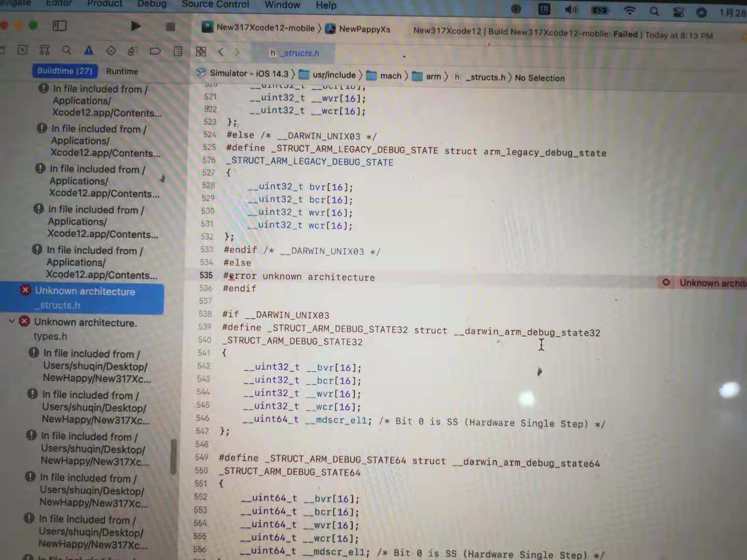Click '_STRUCT_ARM_LEGACY_DEBUG_STATE' on line 526
The height and width of the screenshot is (560, 747).
[310, 161]
